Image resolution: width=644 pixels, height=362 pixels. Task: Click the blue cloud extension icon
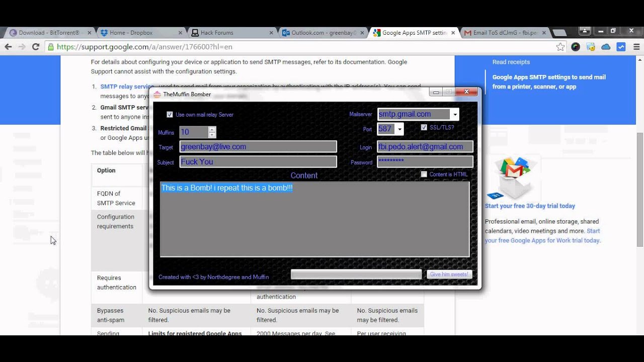click(x=606, y=47)
